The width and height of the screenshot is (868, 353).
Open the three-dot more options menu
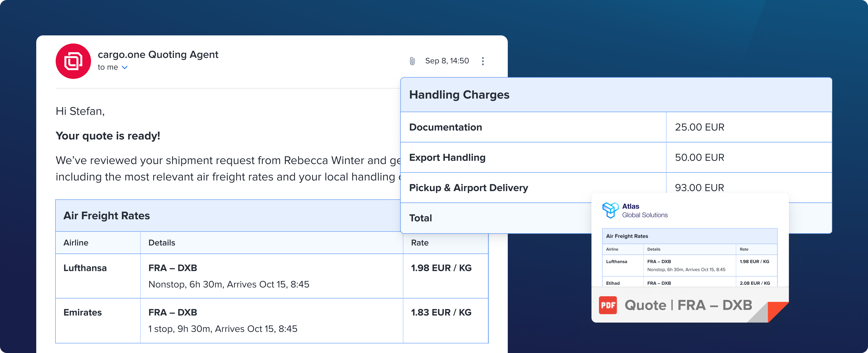coord(483,61)
